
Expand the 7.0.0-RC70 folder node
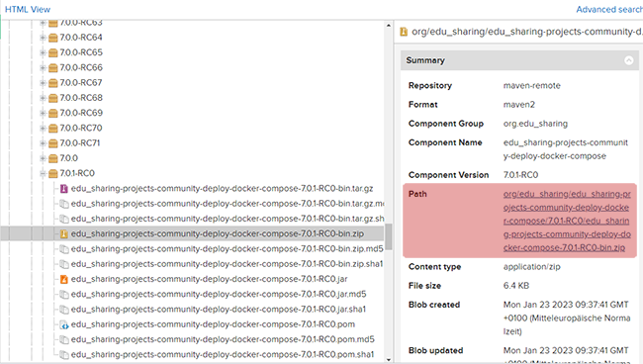click(x=43, y=129)
